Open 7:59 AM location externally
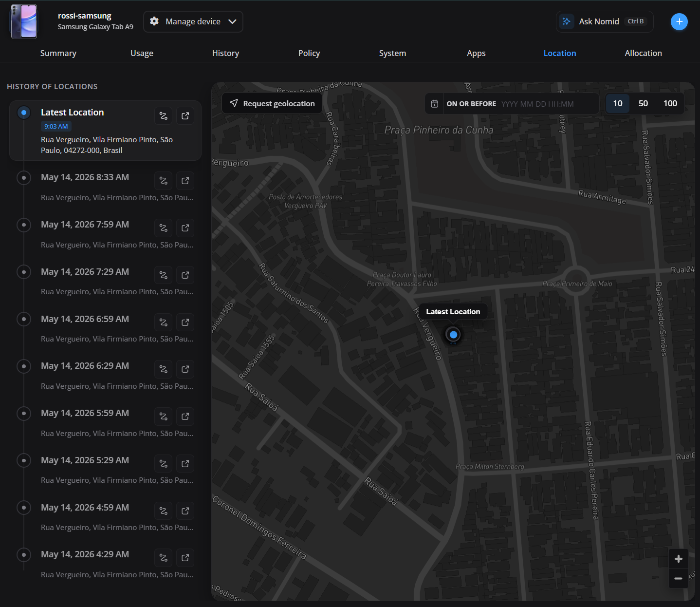 [185, 228]
